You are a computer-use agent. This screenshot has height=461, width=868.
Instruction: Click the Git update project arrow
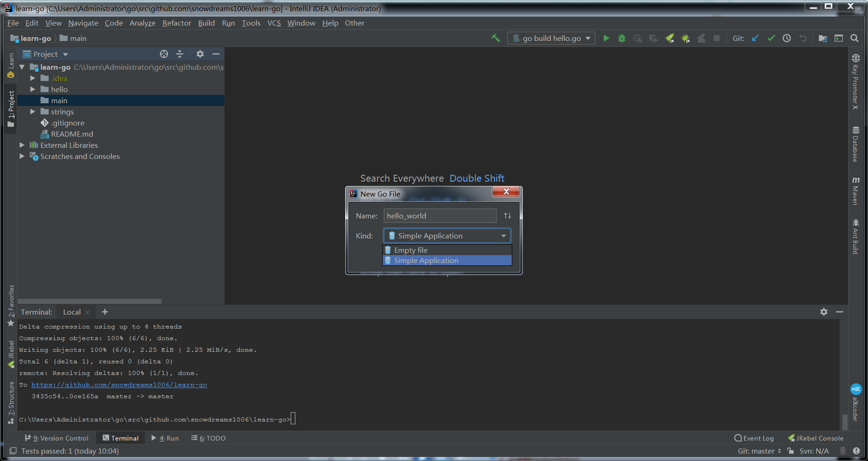coord(755,39)
